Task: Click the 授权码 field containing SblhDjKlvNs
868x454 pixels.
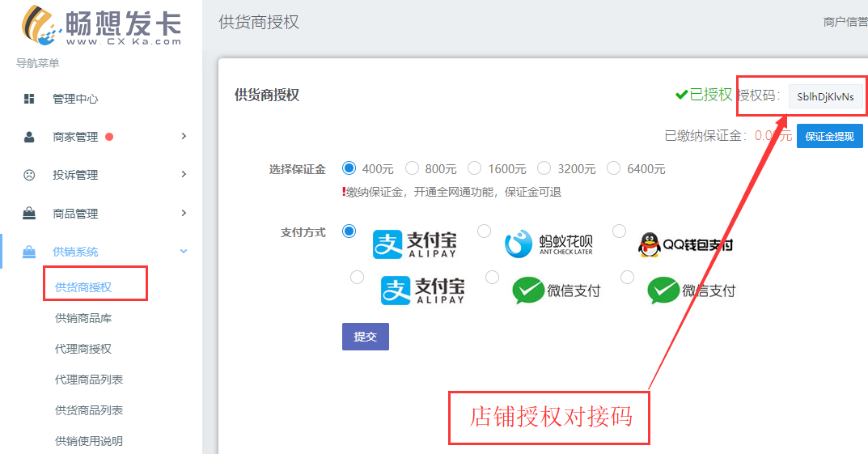Action: pyautogui.click(x=825, y=96)
